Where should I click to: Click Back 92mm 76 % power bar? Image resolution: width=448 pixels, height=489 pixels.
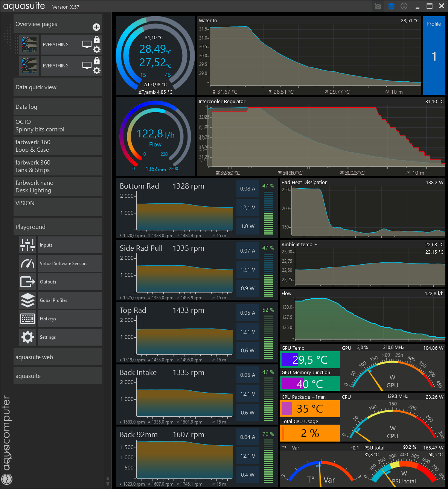click(x=268, y=461)
